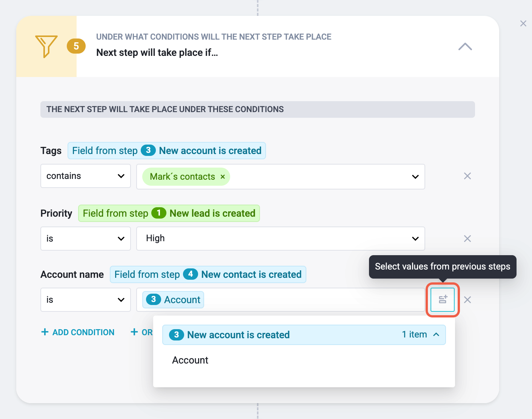The height and width of the screenshot is (419, 532).
Task: Open the Tags value dropdown arrow
Action: 415,177
